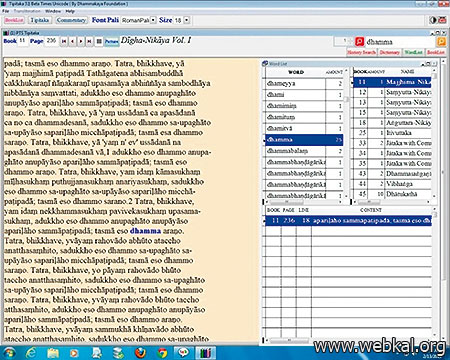Click the word list horizontal scrollbar
Viewport: 450px width, 360px height.
(x=305, y=202)
